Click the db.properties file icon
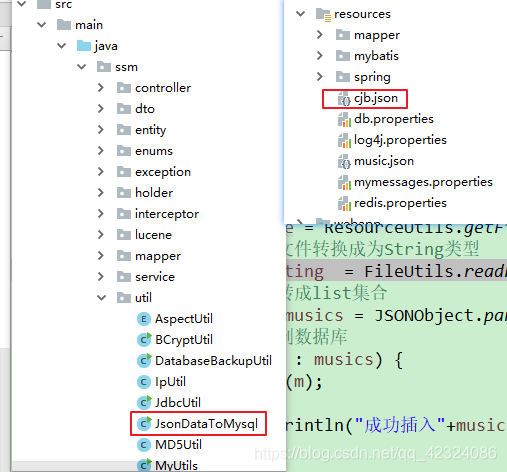This screenshot has height=472, width=507. (344, 120)
